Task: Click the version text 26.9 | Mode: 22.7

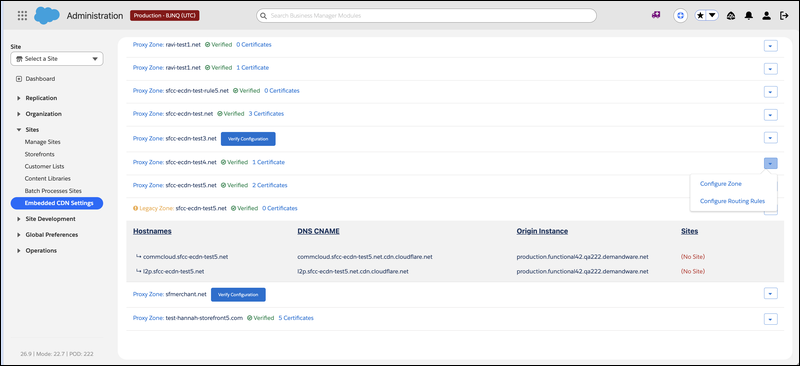Action: [57, 354]
